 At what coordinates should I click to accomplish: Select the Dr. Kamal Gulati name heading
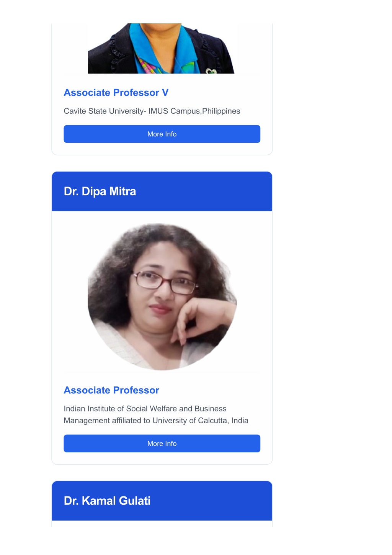point(107,501)
